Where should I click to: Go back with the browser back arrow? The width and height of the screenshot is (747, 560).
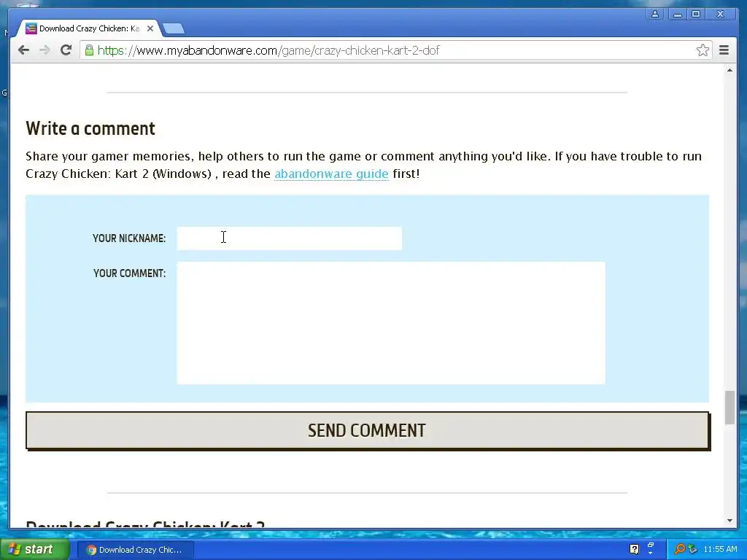pyautogui.click(x=23, y=50)
